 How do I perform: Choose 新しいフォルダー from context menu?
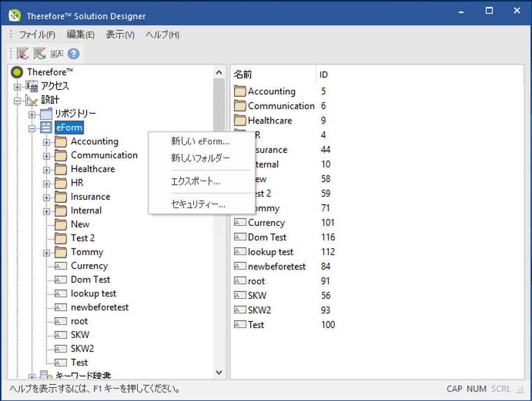pyautogui.click(x=201, y=158)
